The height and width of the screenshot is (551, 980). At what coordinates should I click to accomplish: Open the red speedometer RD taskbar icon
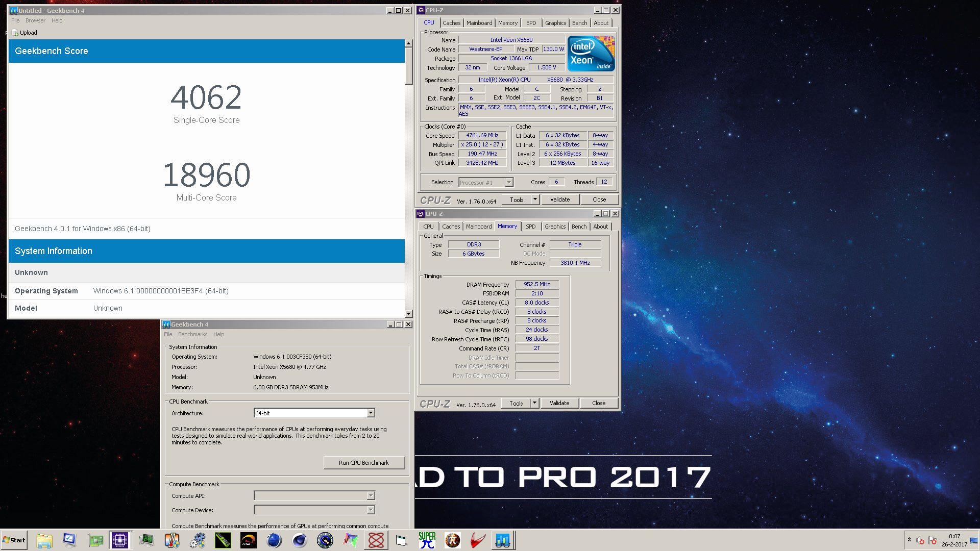[249, 540]
